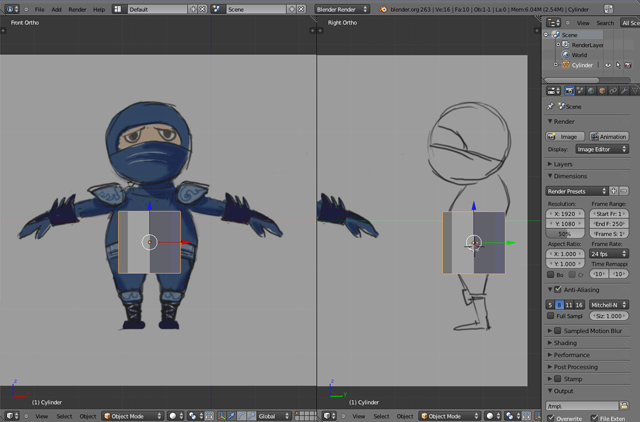Open the Add menu
640x422 pixels.
[56, 9]
